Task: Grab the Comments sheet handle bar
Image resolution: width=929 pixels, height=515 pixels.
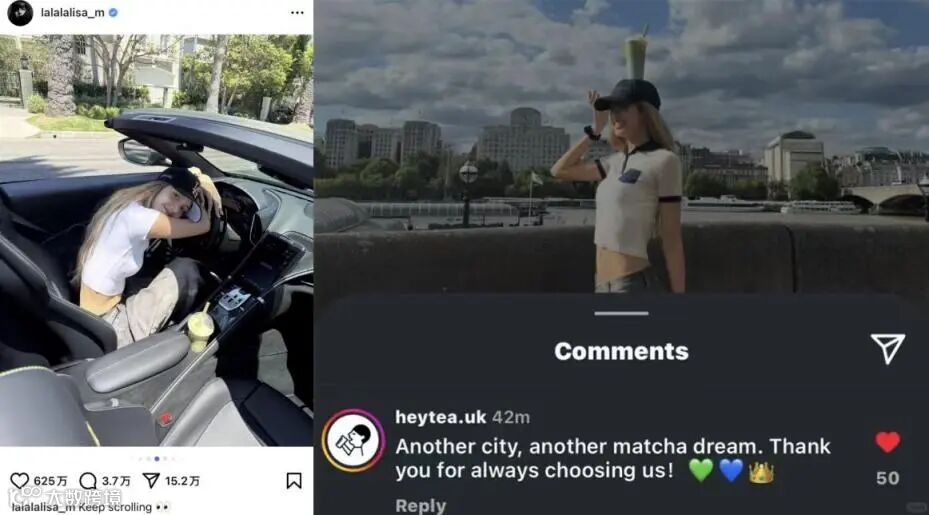Action: tap(622, 313)
